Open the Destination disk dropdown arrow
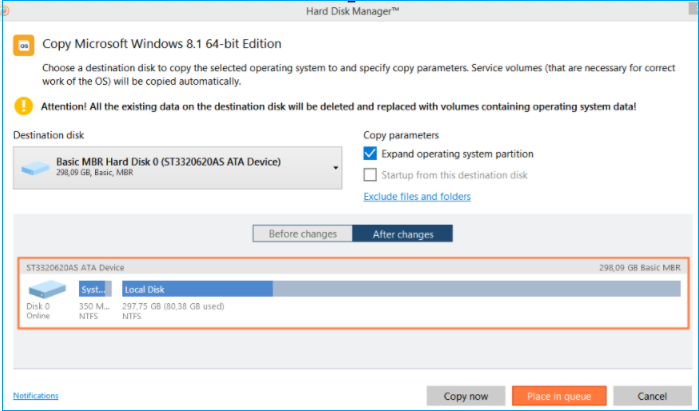Viewport: 699px width, 411px height. [x=336, y=167]
